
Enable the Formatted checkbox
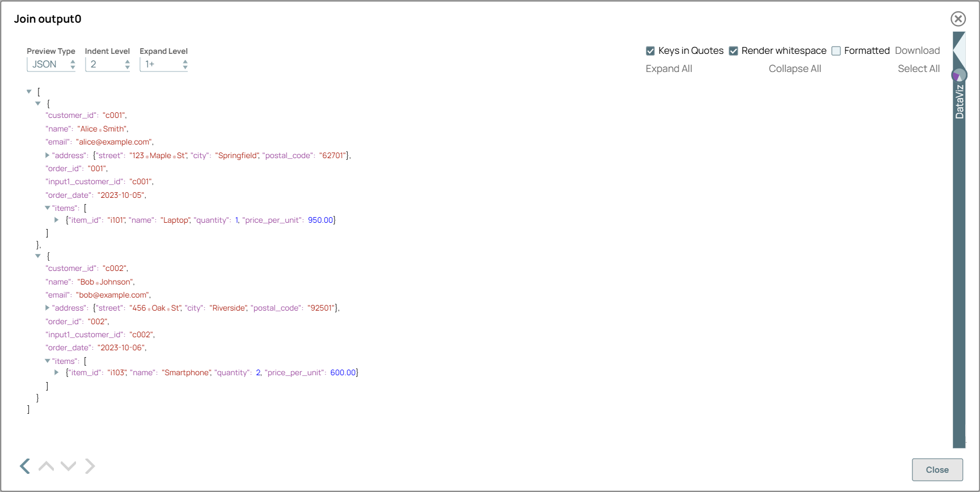point(836,51)
